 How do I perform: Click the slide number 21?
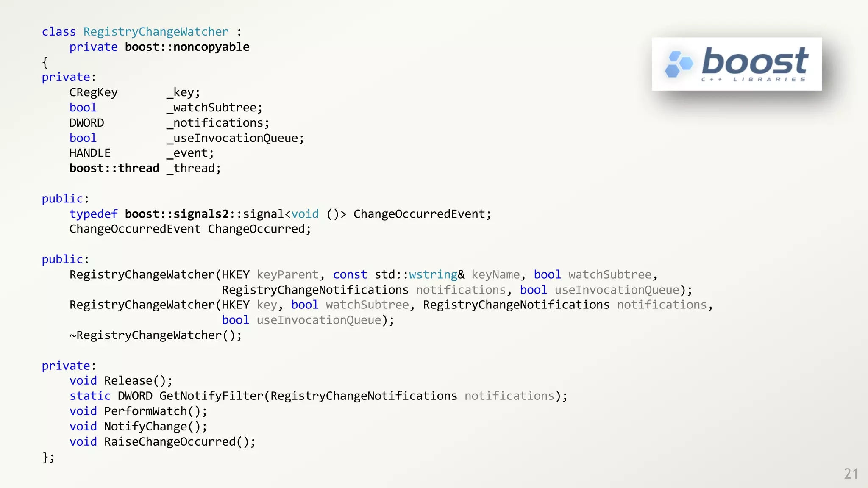(851, 474)
